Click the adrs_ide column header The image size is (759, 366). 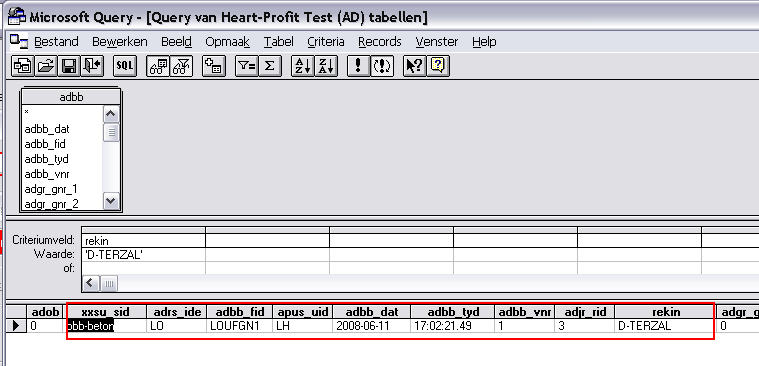click(177, 312)
